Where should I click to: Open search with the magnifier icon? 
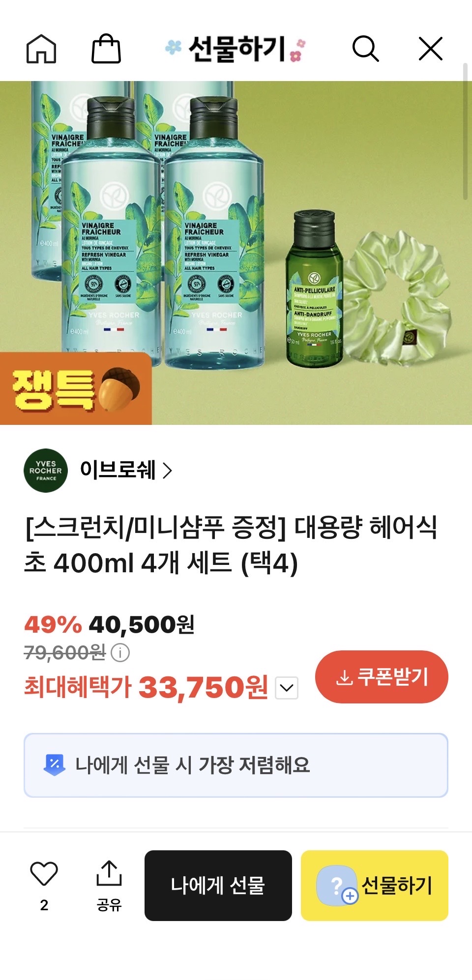click(365, 49)
